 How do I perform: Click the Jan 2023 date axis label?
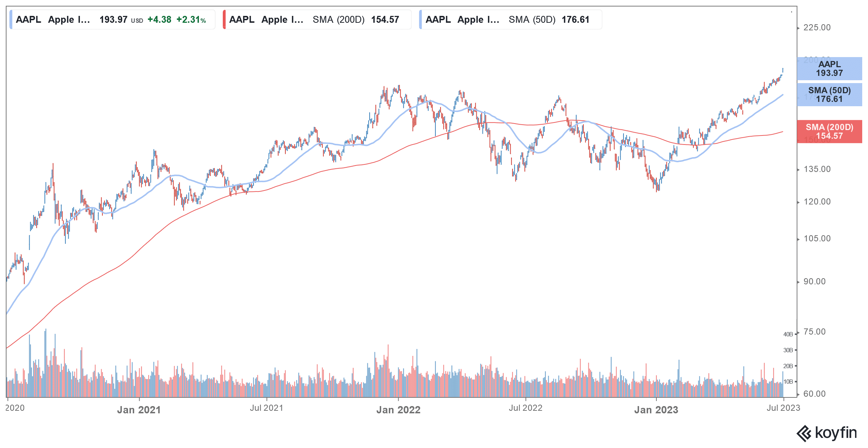(x=656, y=410)
